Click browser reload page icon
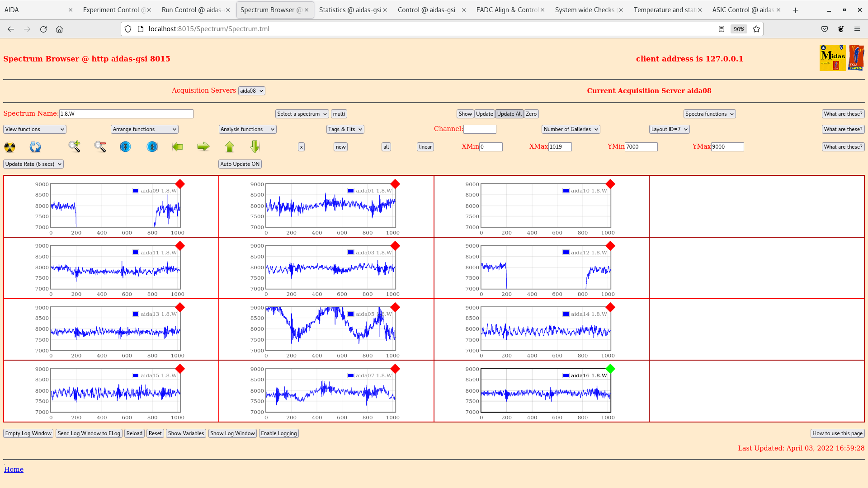The height and width of the screenshot is (488, 868). (x=43, y=29)
